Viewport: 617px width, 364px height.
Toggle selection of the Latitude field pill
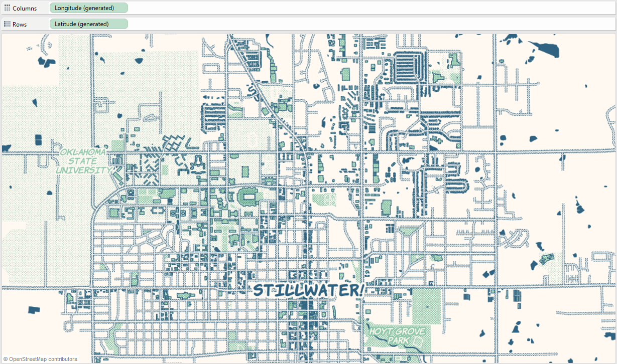click(88, 24)
